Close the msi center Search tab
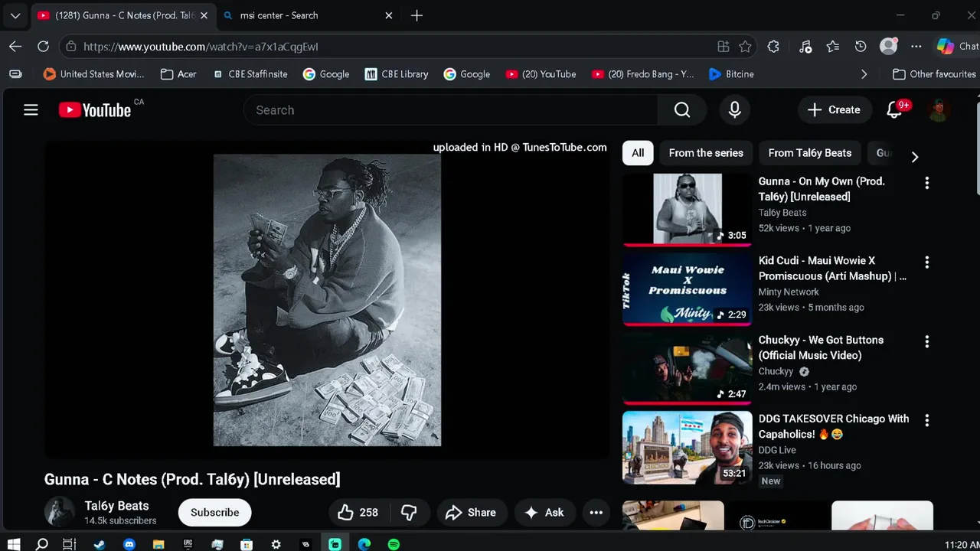 coord(388,15)
